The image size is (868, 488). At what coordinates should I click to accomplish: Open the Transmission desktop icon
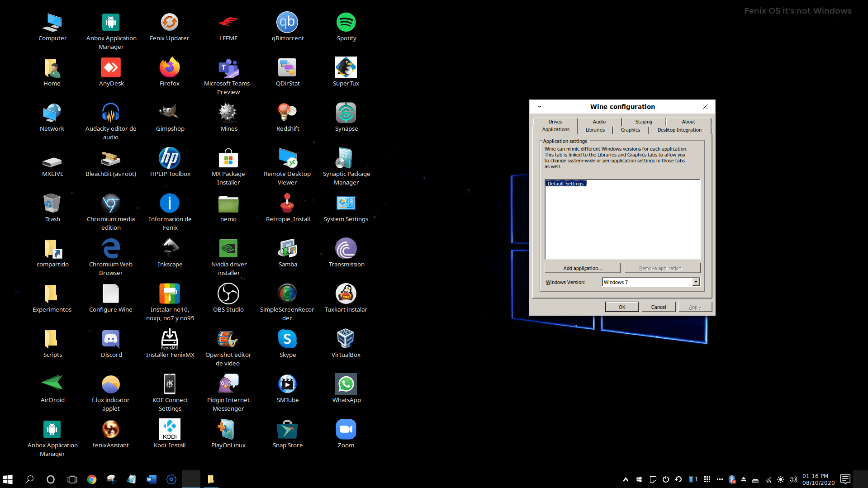tap(346, 248)
